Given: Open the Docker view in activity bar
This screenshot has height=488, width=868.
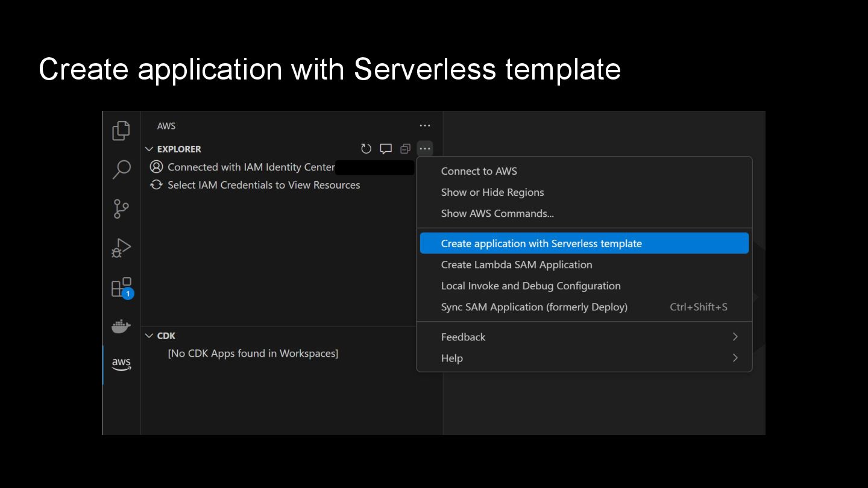Looking at the screenshot, I should pyautogui.click(x=121, y=327).
